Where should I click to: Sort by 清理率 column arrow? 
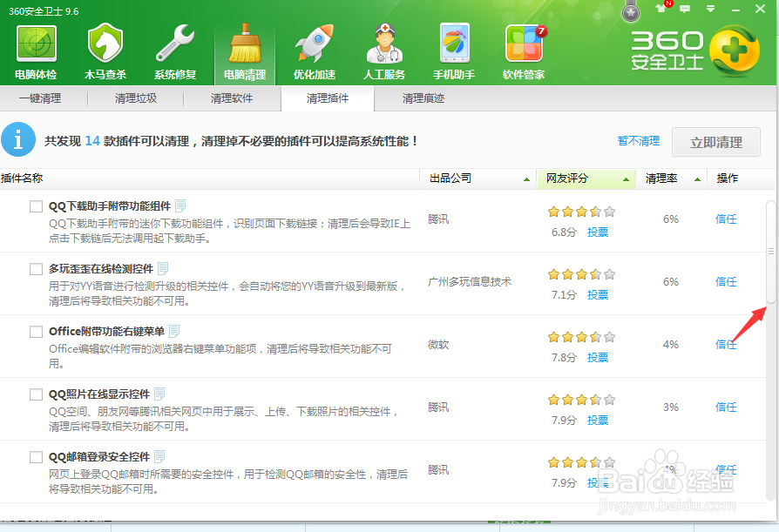(697, 179)
